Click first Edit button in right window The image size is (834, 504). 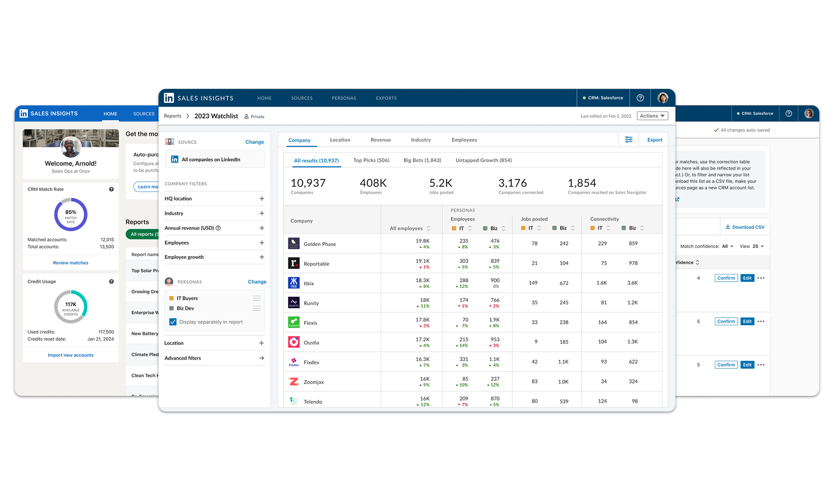747,278
